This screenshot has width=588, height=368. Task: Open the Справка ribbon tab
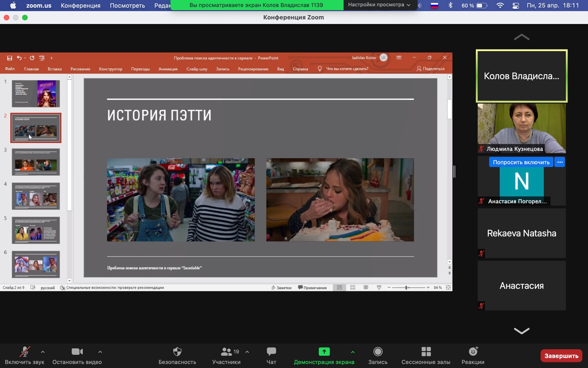tap(300, 69)
